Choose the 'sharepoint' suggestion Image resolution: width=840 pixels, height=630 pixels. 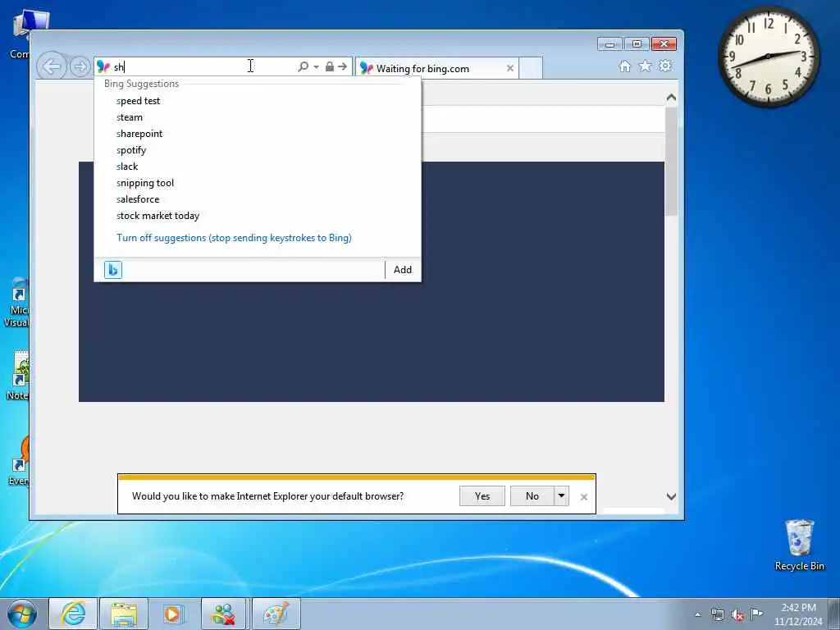pyautogui.click(x=257, y=134)
